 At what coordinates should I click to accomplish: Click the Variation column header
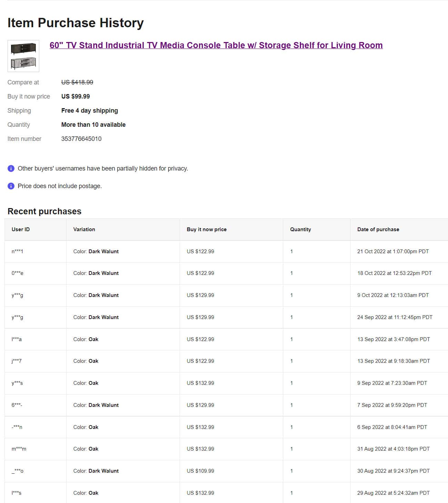pos(84,229)
